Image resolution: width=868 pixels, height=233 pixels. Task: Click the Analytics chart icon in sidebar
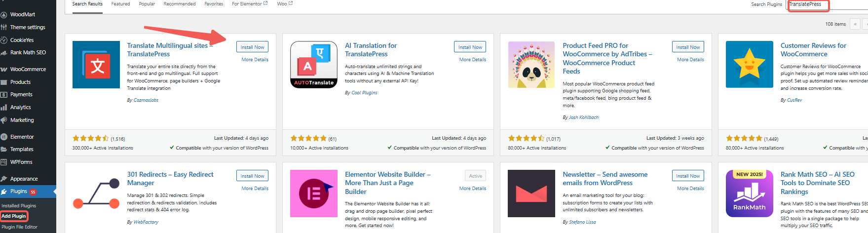pyautogui.click(x=4, y=108)
